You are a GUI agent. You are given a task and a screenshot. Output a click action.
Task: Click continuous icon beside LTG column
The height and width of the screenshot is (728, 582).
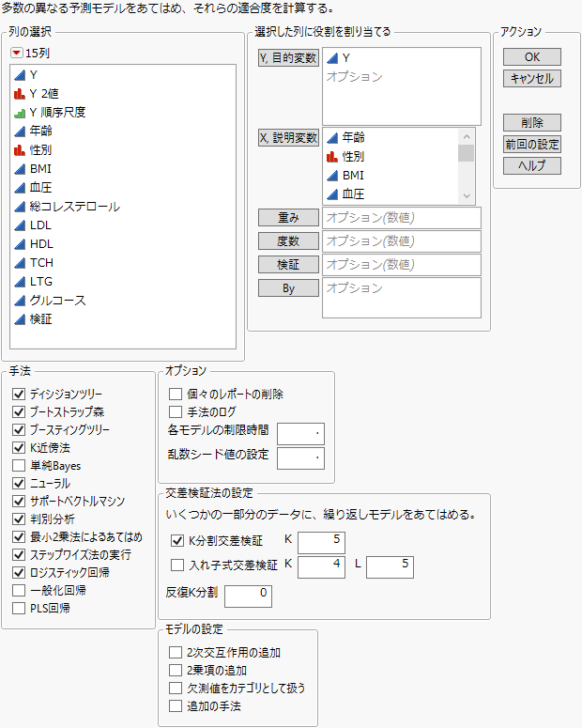click(20, 282)
